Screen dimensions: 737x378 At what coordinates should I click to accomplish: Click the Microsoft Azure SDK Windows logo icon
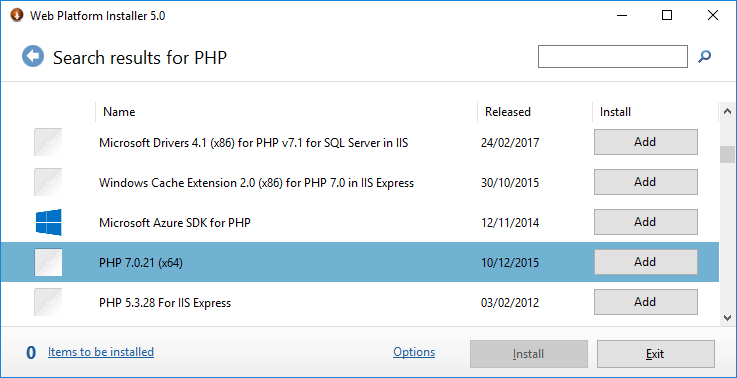pos(48,222)
